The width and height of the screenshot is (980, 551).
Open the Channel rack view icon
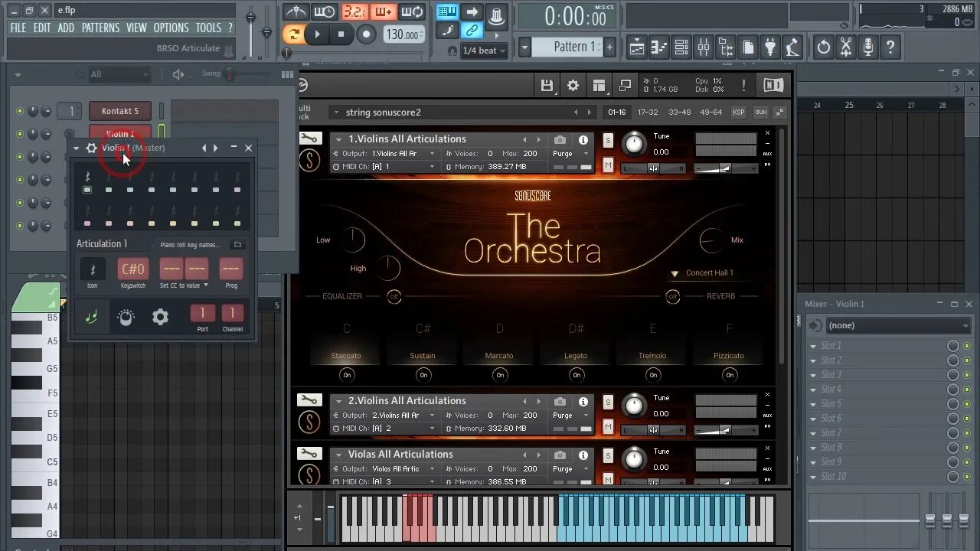click(681, 47)
